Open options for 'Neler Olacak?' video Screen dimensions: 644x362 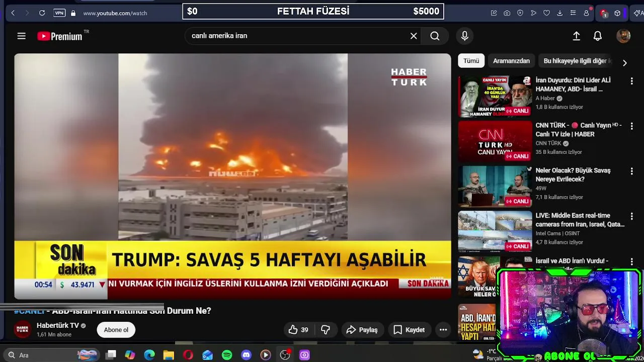[631, 171]
